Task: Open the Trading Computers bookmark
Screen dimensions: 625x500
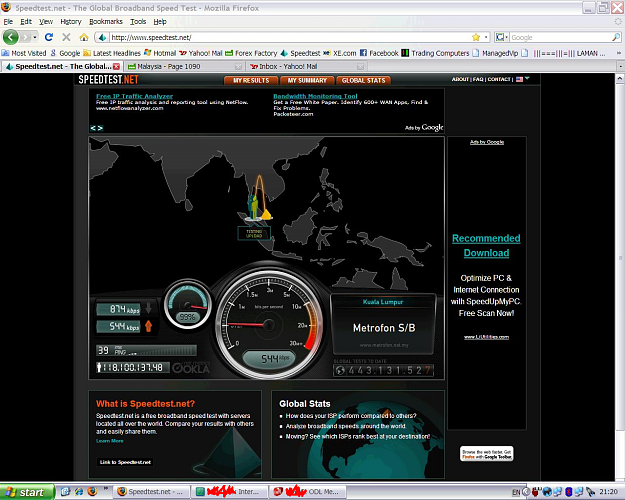Action: (435, 53)
